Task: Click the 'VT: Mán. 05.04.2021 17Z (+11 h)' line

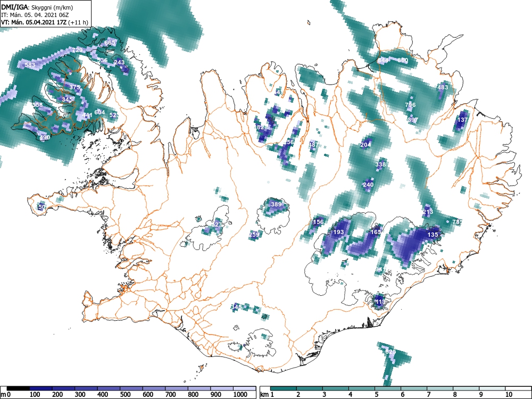Action: [x=45, y=22]
